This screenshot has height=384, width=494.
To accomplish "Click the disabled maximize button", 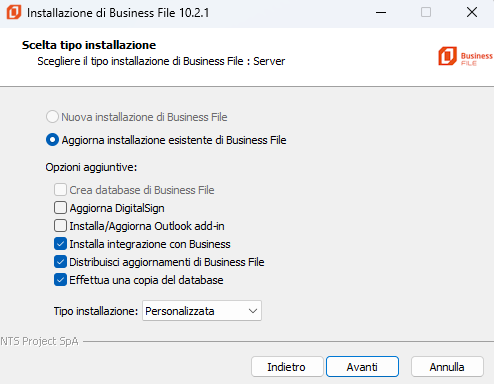I will (426, 13).
